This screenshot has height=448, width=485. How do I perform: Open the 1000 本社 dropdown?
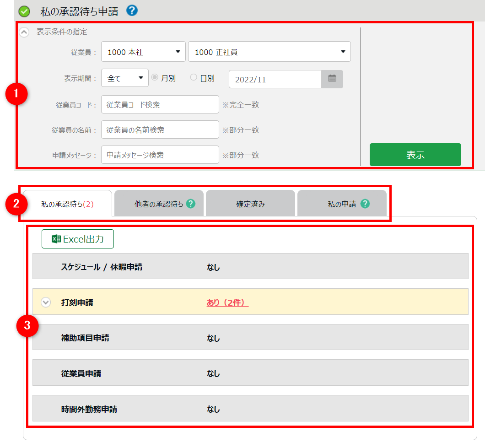pos(143,52)
